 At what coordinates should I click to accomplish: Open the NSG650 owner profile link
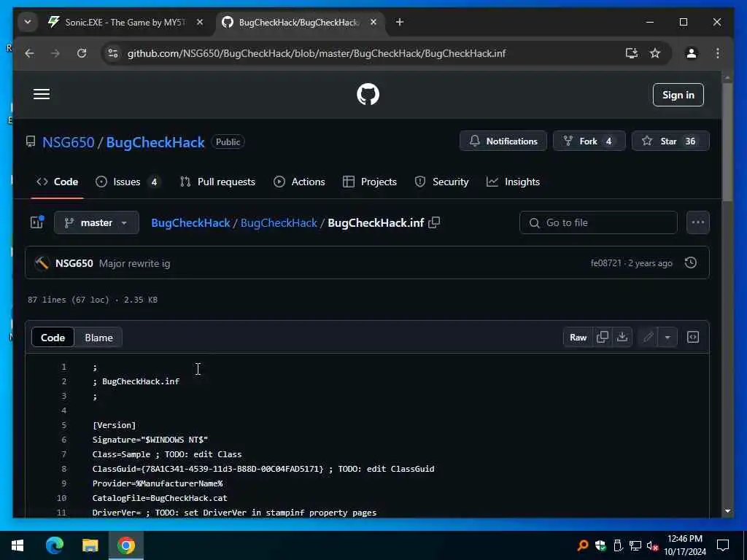pos(68,142)
